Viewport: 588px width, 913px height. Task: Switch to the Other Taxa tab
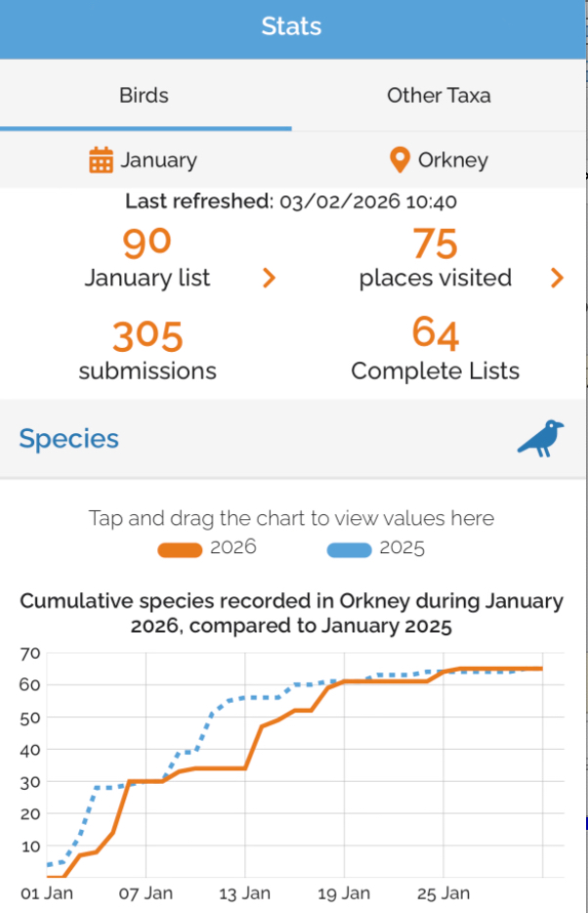pos(439,96)
